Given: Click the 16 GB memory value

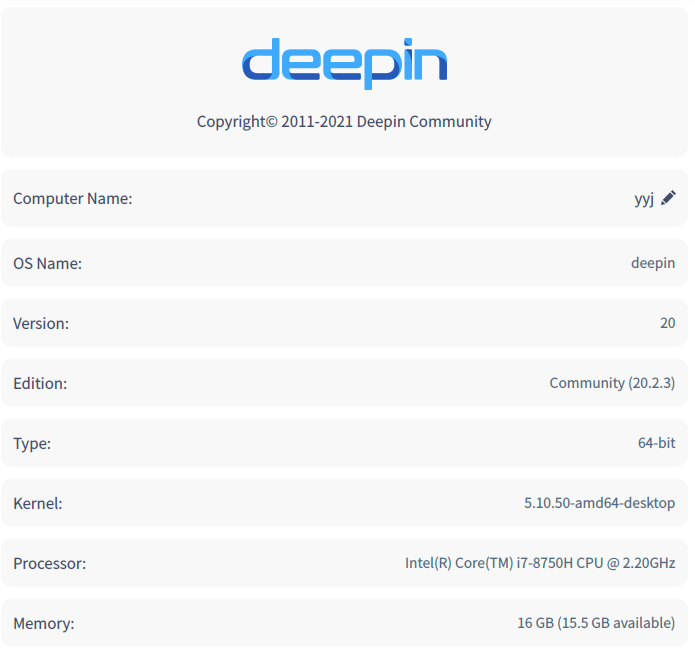Looking at the screenshot, I should [x=596, y=623].
